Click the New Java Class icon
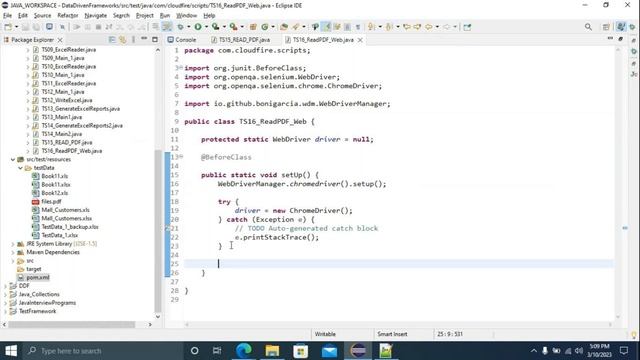 tap(264, 27)
